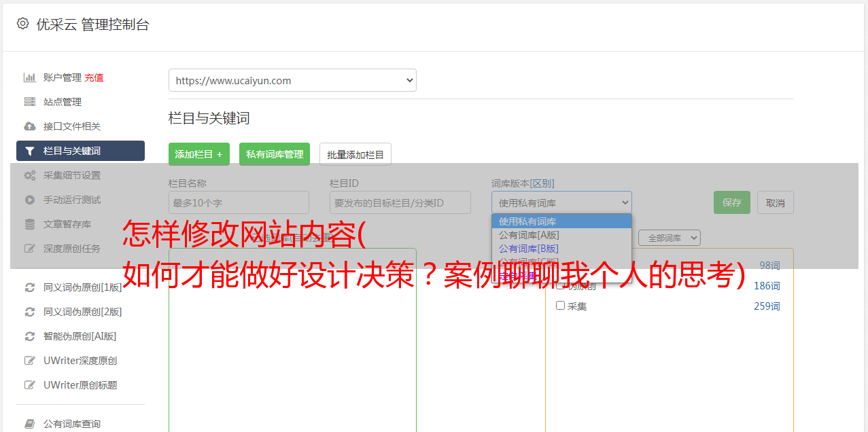Tick the 伪原创 checkbox in the 186词 row
The width and height of the screenshot is (868, 432).
(x=561, y=286)
